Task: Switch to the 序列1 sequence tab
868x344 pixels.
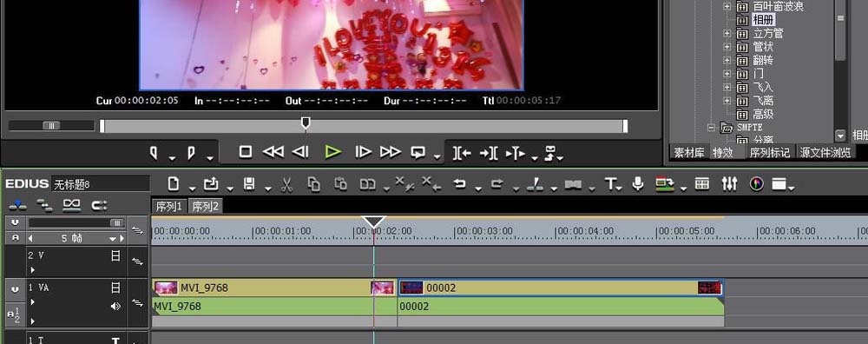Action: point(169,207)
